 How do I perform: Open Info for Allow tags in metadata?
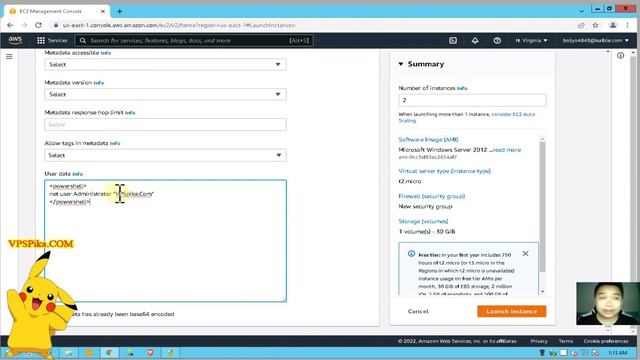click(115, 143)
